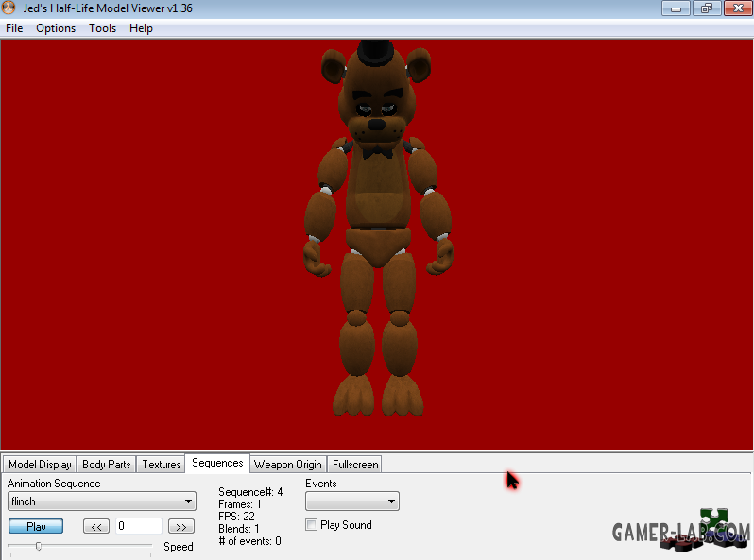Restore down the Model Viewer window

tap(707, 8)
